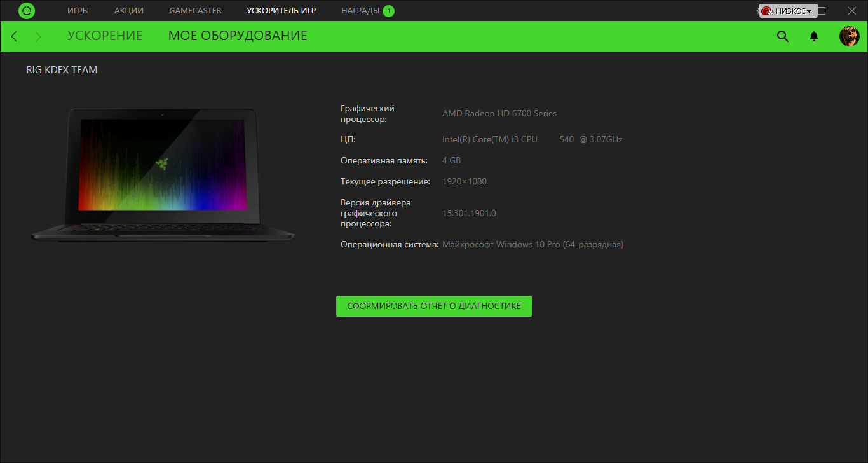This screenshot has width=868, height=463.
Task: Open the search magnifier icon
Action: (x=783, y=36)
